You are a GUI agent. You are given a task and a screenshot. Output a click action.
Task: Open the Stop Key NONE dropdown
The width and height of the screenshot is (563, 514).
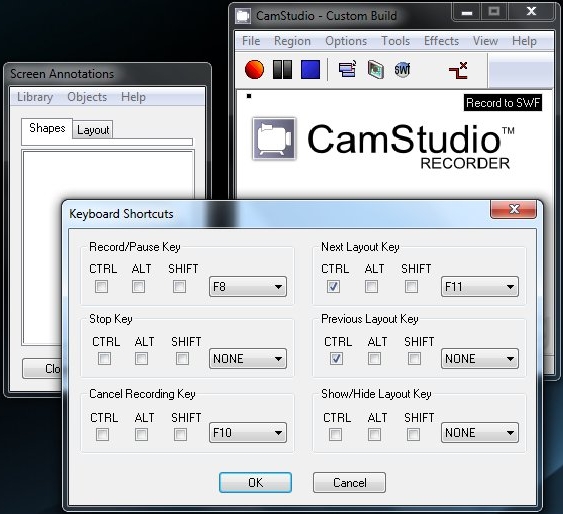click(x=248, y=359)
